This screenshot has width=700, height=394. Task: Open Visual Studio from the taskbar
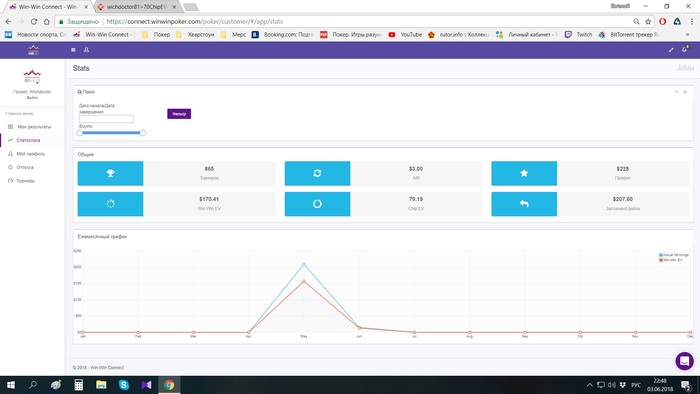point(146,385)
